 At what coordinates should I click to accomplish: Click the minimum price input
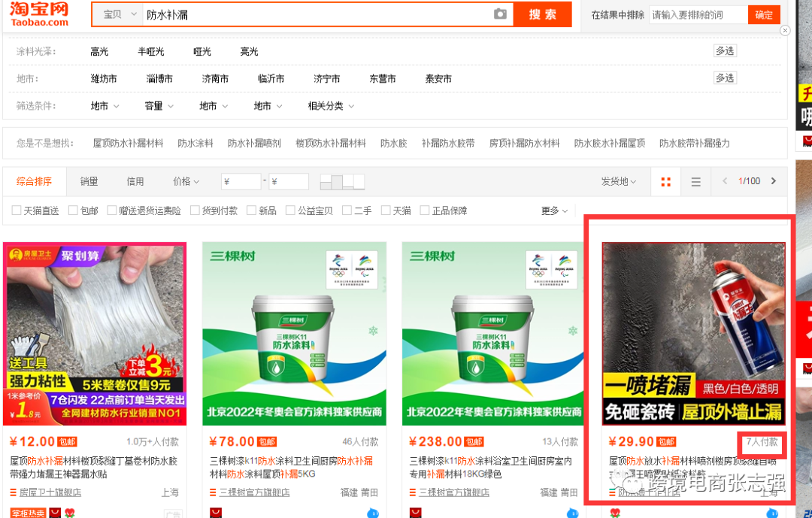(241, 181)
